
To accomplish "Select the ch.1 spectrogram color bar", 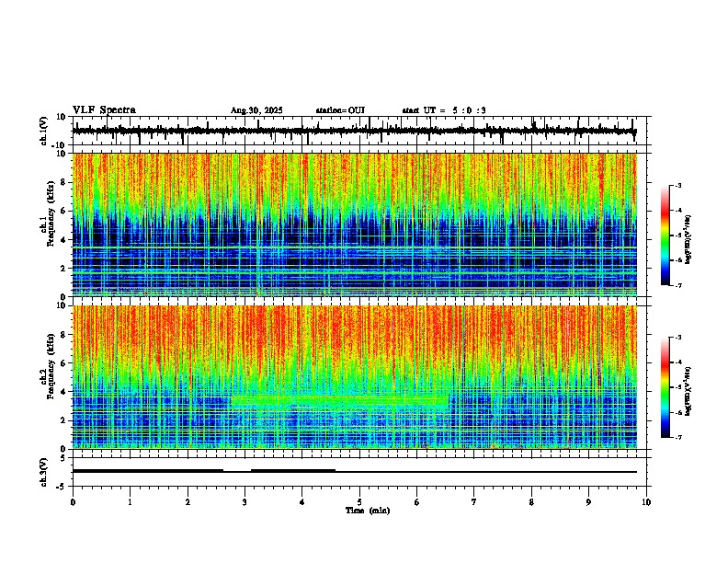I will [x=665, y=236].
